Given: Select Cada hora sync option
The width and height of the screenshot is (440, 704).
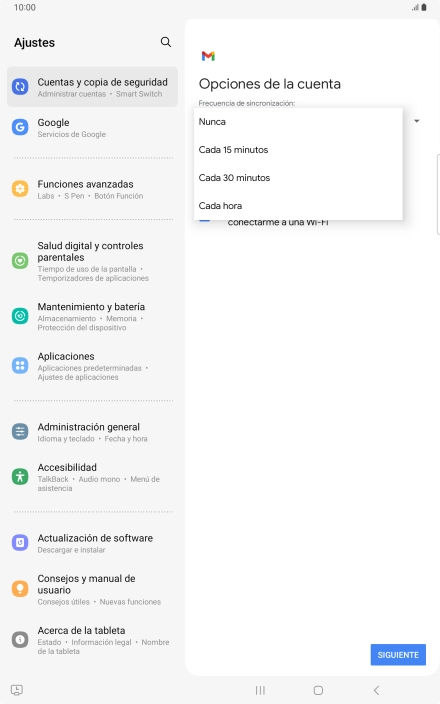Looking at the screenshot, I should pyautogui.click(x=298, y=206).
